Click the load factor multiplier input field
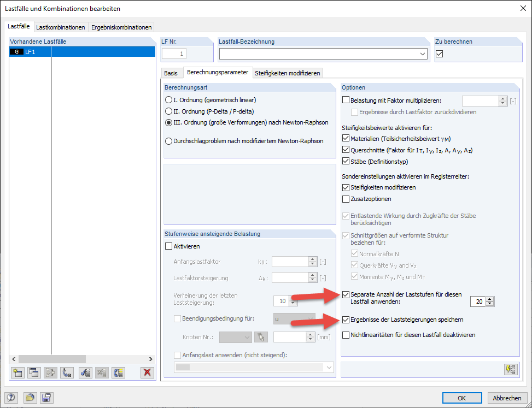The height and width of the screenshot is (408, 532). point(481,100)
